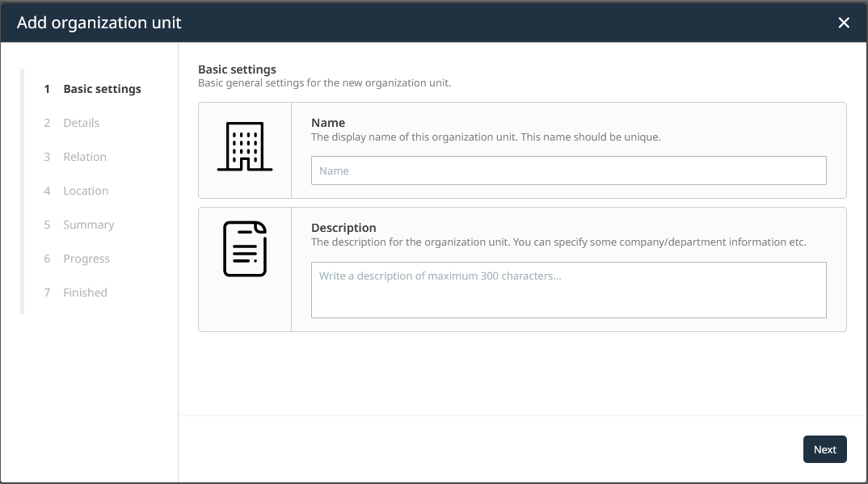
Task: Click the Finished step entry
Action: [85, 293]
